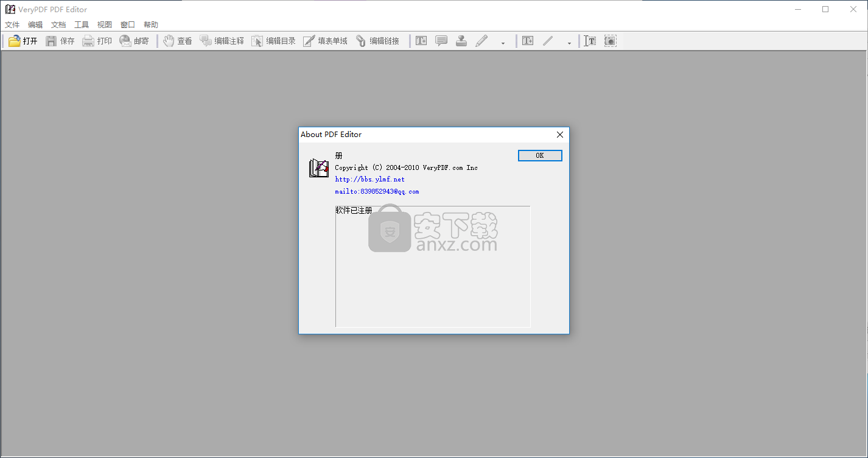Minimize the VeryPDF PDF Editor window
The height and width of the screenshot is (458, 868).
click(797, 9)
